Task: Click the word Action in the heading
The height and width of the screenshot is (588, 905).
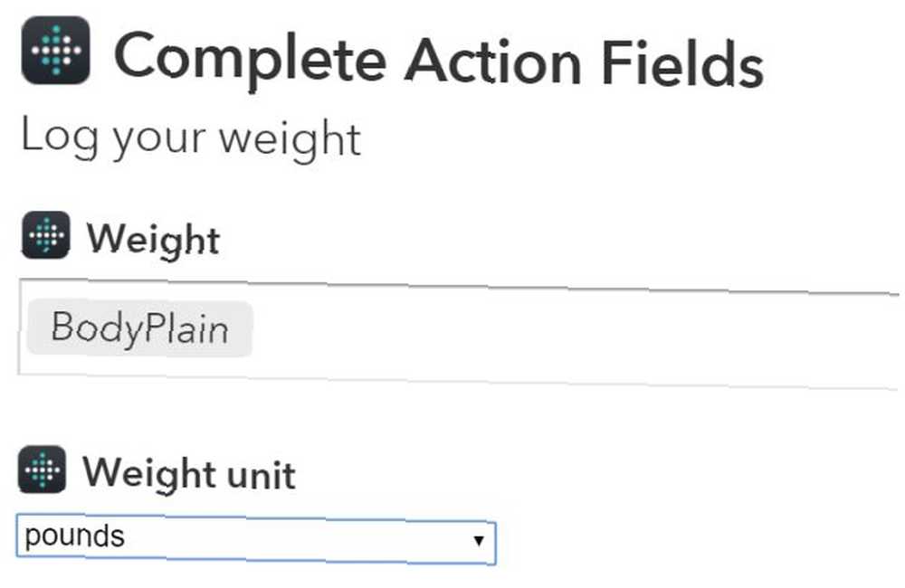Action: point(493,62)
